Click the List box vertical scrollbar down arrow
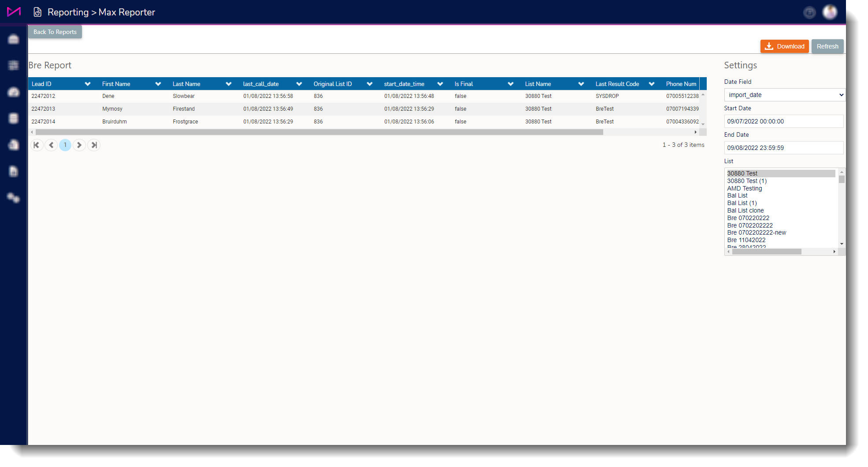The width and height of the screenshot is (868, 467). tap(842, 244)
